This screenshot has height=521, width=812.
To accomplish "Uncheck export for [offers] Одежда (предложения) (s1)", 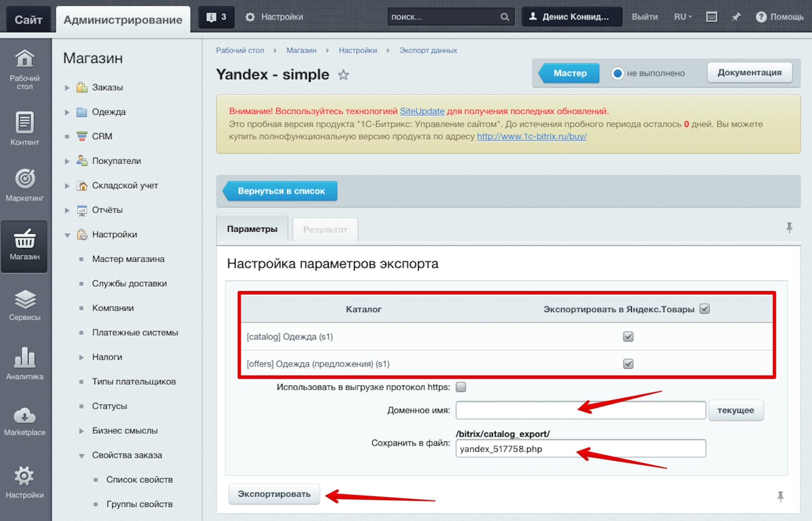I will point(628,364).
